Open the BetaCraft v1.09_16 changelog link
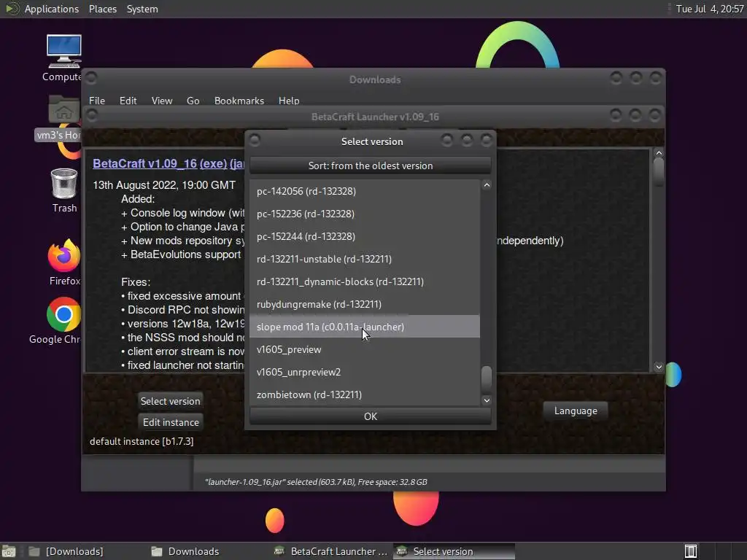Image resolution: width=747 pixels, height=560 pixels. click(x=144, y=163)
